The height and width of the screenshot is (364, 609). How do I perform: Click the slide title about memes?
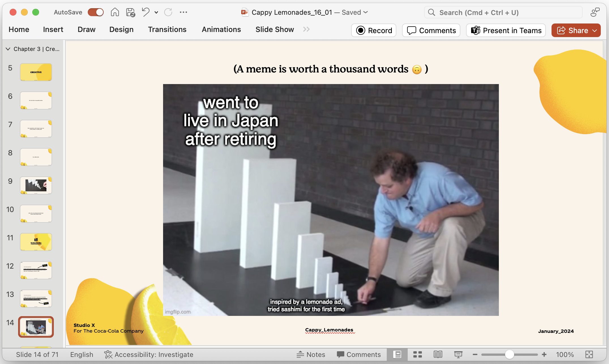(x=331, y=69)
